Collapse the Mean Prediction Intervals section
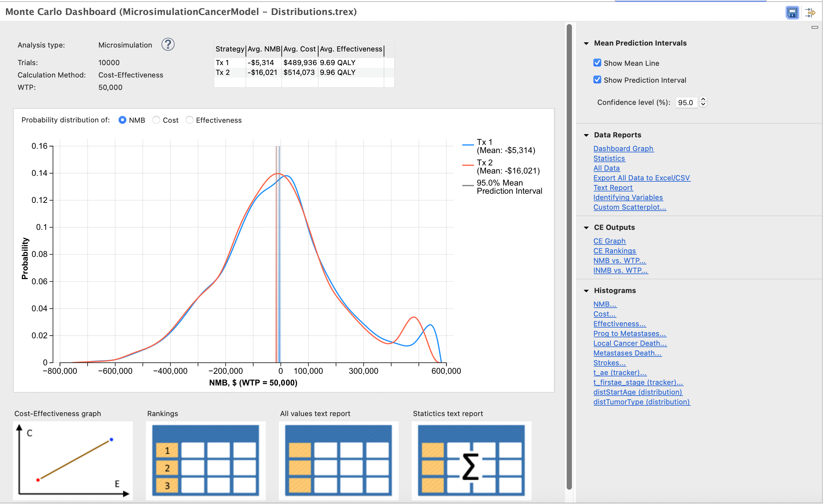Image resolution: width=824 pixels, height=504 pixels. pyautogui.click(x=586, y=43)
